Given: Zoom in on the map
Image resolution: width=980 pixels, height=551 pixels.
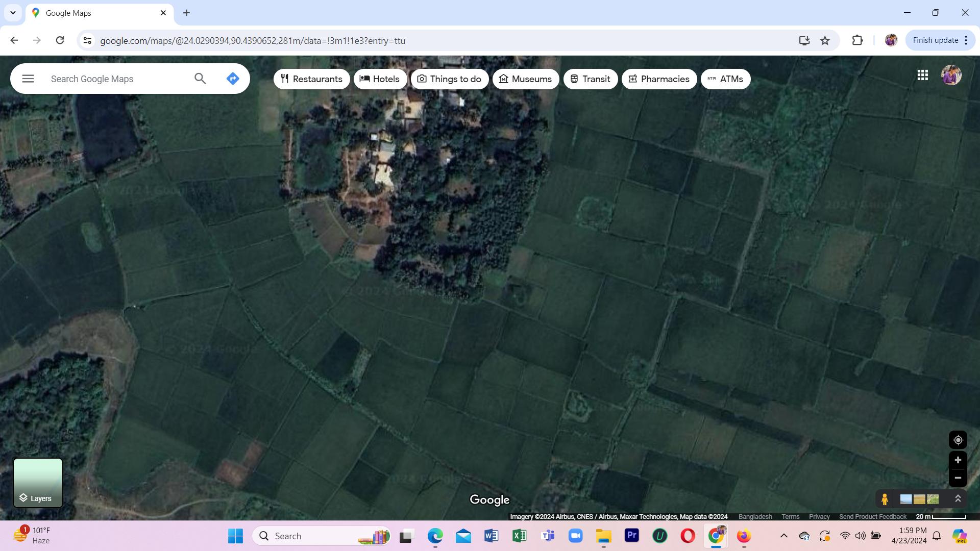Looking at the screenshot, I should pos(958,460).
